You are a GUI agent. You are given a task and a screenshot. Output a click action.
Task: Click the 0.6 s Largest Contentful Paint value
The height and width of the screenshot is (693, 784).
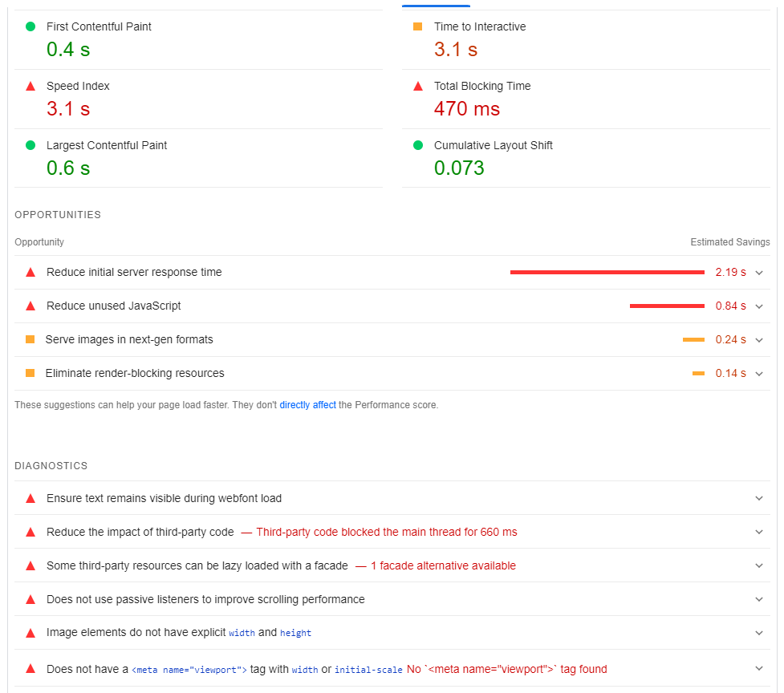(x=68, y=168)
